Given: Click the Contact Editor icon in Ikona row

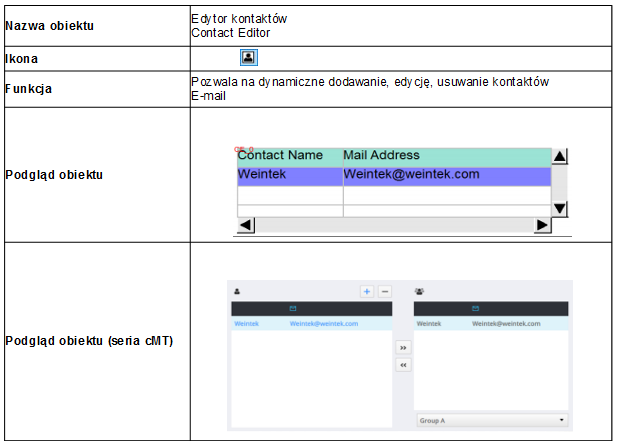Looking at the screenshot, I should (x=249, y=58).
